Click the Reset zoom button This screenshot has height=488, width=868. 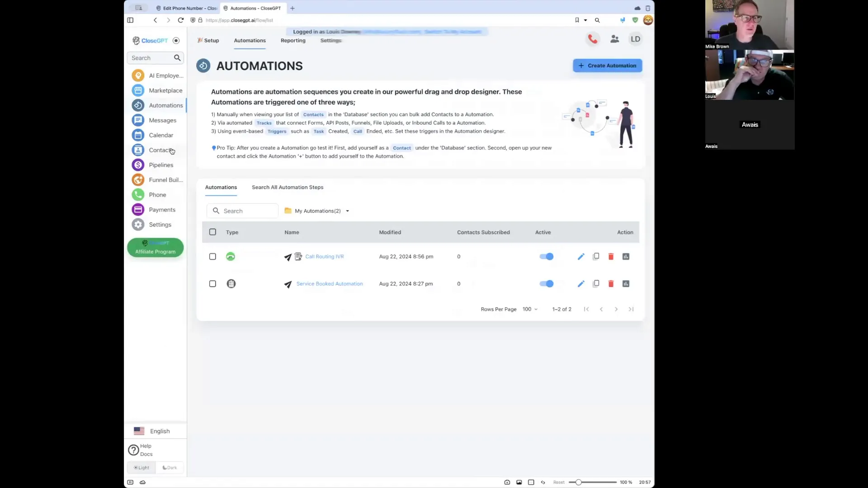tap(559, 483)
